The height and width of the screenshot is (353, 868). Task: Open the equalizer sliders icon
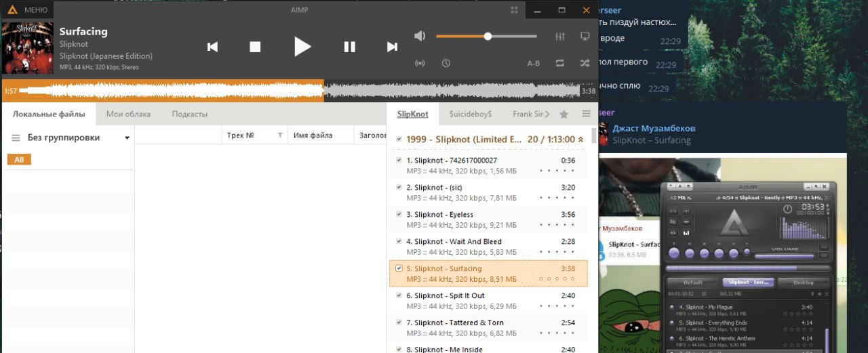pos(559,36)
